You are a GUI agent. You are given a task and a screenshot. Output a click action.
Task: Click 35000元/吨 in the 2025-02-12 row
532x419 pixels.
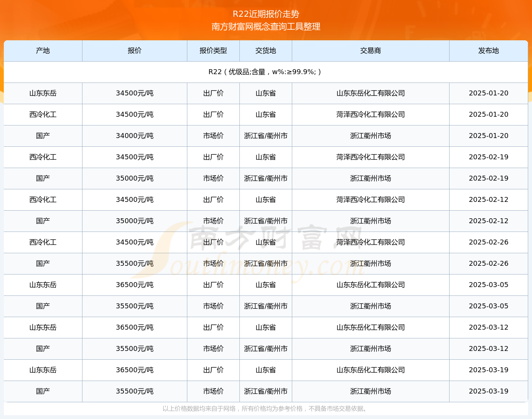pos(135,221)
